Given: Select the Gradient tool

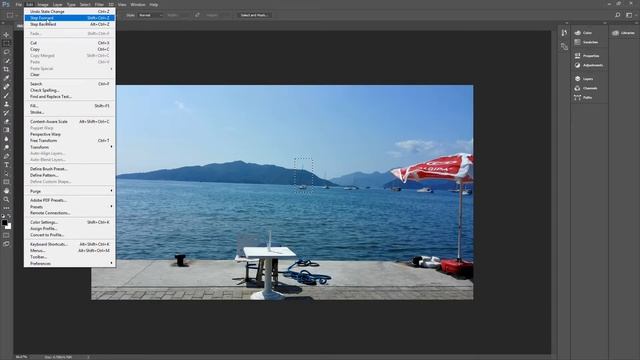Looking at the screenshot, I should pos(6,130).
